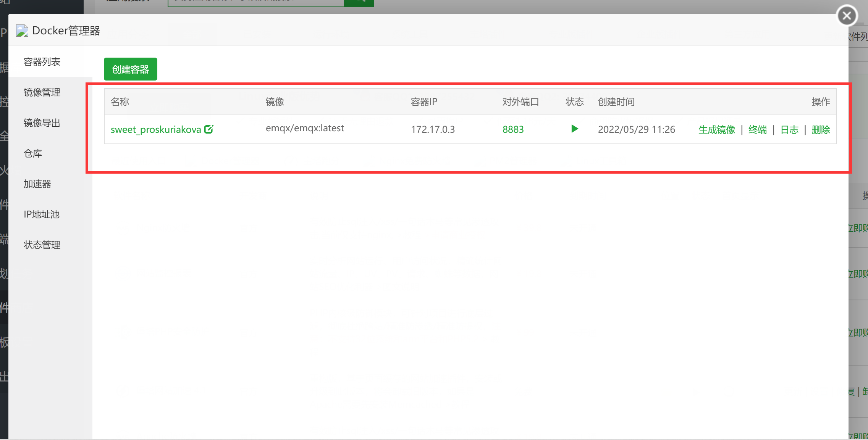
Task: Click the edit icon beside sweet_proskuriakova
Action: tap(209, 129)
